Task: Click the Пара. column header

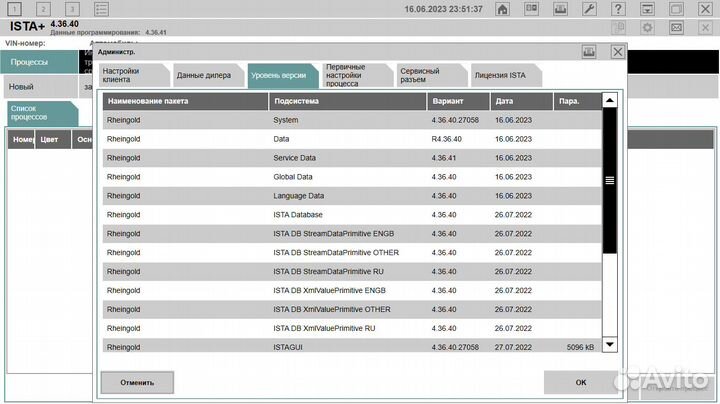Action: click(578, 101)
